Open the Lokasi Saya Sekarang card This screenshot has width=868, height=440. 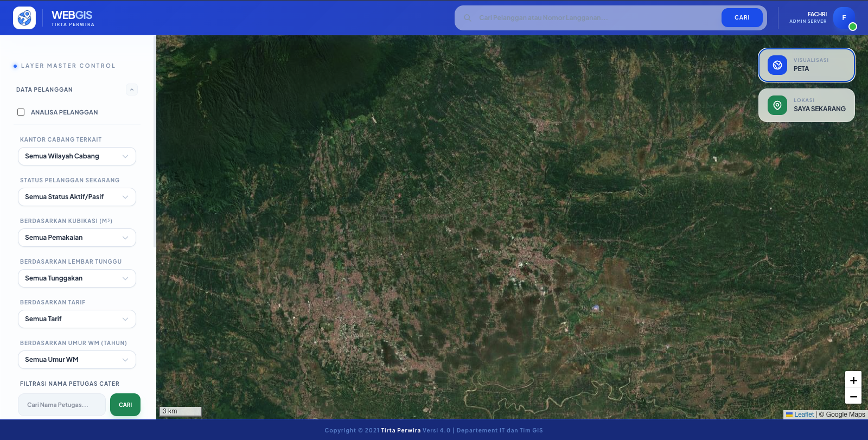coord(807,105)
